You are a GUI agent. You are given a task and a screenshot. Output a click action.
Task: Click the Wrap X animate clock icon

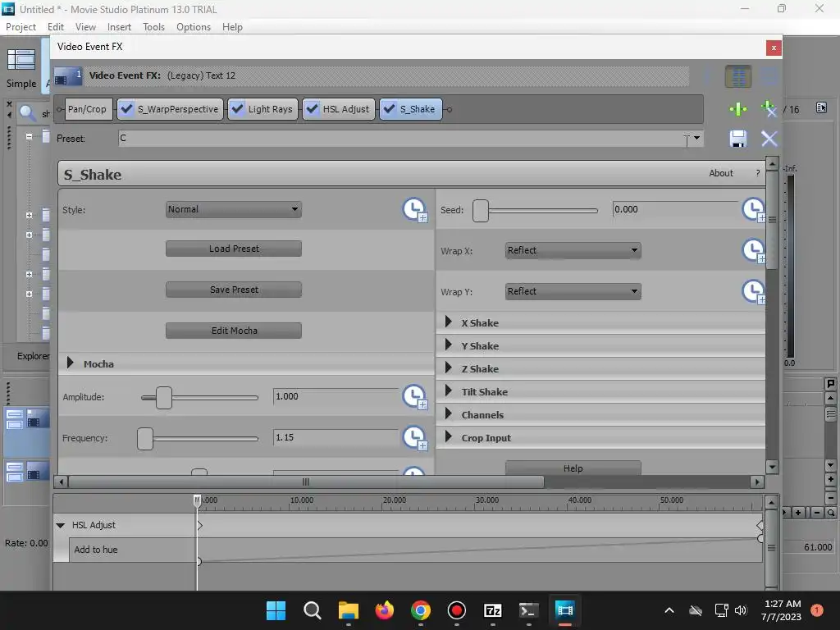[x=753, y=250]
